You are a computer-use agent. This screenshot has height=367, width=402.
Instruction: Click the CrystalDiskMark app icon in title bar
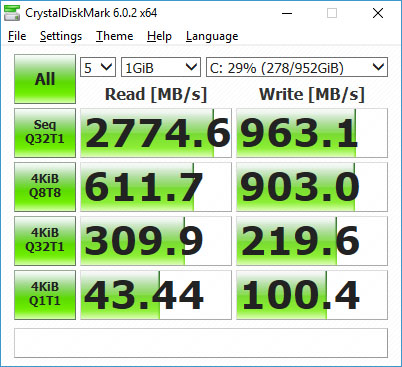coord(12,13)
